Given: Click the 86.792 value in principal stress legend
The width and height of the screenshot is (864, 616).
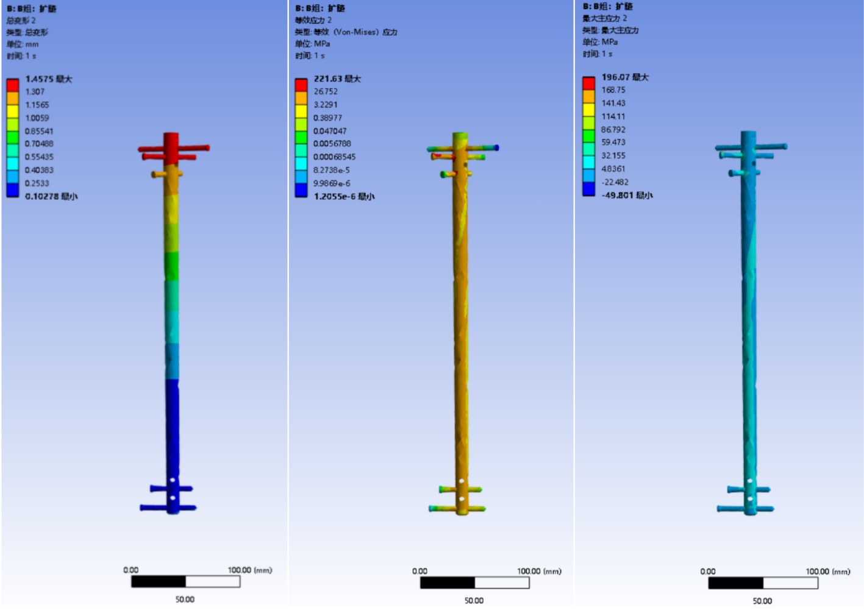Looking at the screenshot, I should pyautogui.click(x=613, y=129).
